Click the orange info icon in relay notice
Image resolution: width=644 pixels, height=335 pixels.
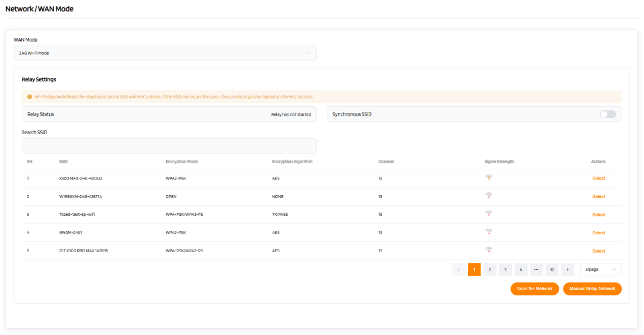30,97
